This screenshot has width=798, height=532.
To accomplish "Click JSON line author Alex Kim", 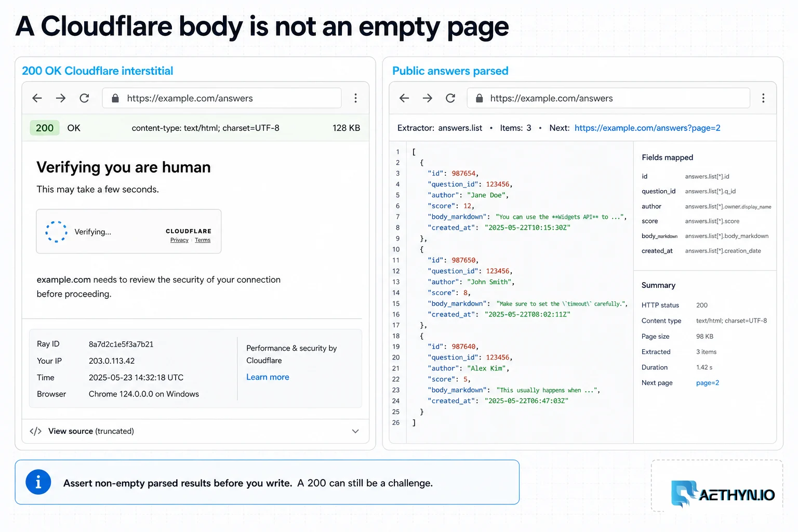I will [x=469, y=368].
